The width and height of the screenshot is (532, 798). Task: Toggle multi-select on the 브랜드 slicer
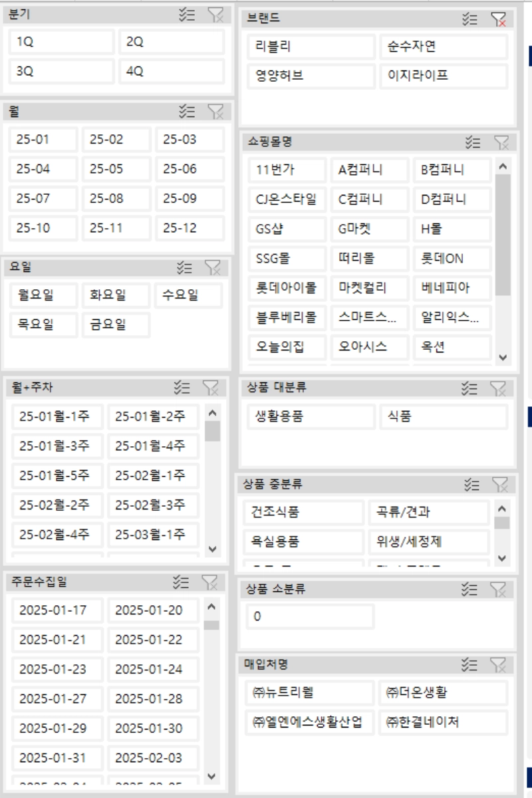coord(471,19)
